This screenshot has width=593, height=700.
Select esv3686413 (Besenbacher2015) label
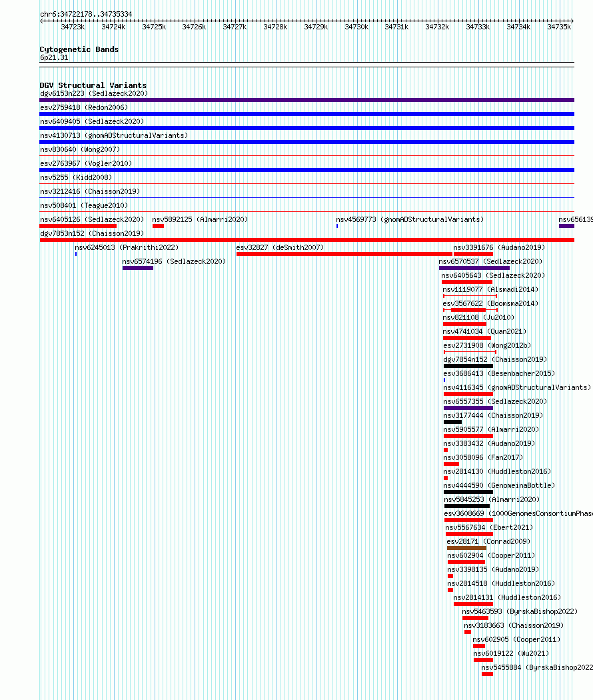(x=499, y=373)
